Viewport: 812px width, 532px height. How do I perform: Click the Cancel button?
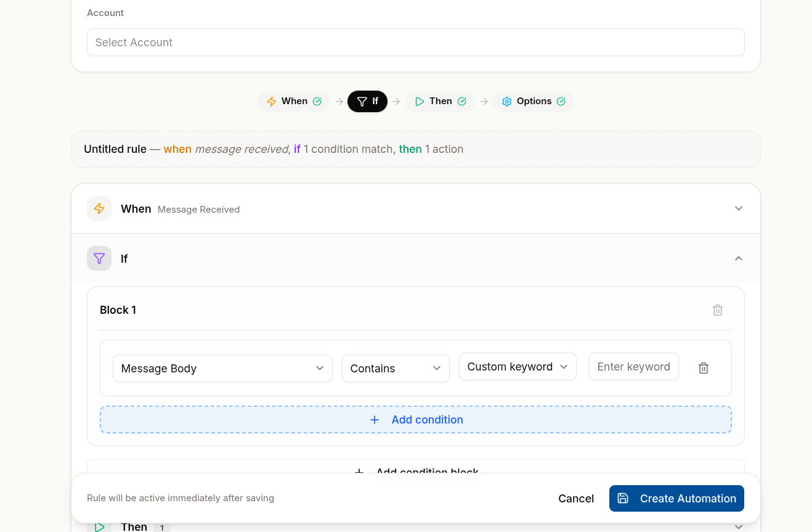click(x=576, y=498)
